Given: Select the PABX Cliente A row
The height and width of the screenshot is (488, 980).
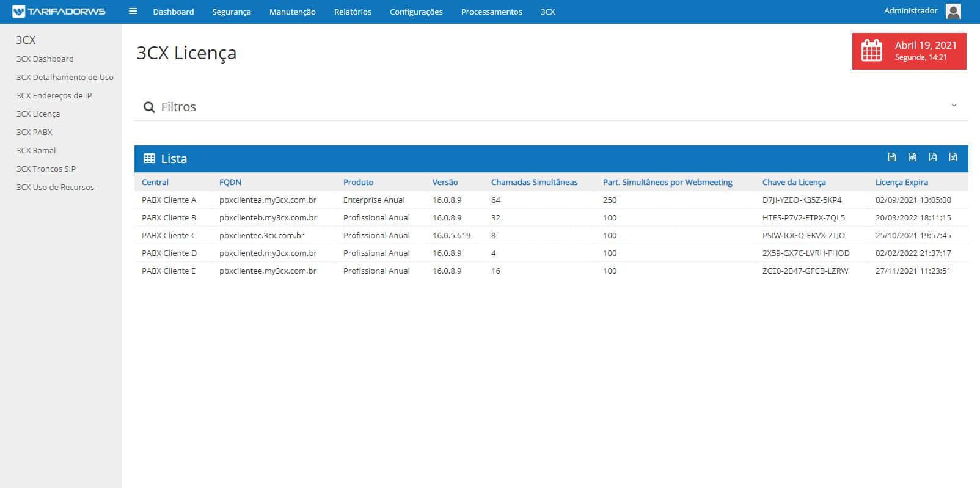Looking at the screenshot, I should pos(551,200).
